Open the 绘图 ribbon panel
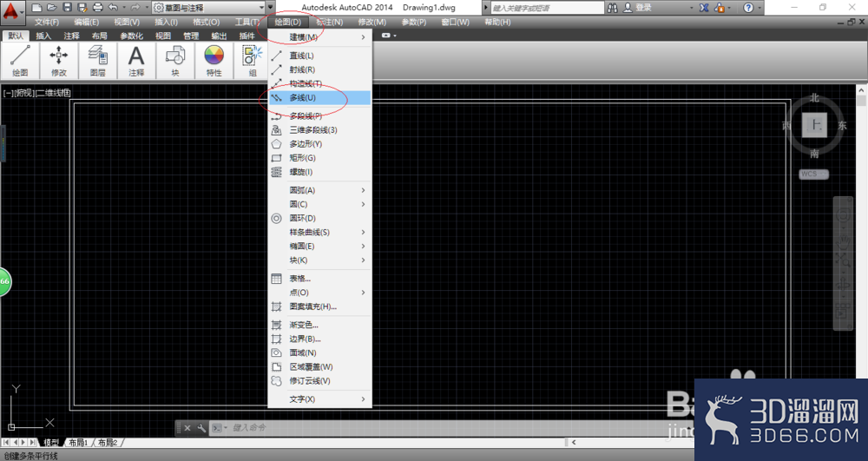The height and width of the screenshot is (461, 868). (20, 61)
